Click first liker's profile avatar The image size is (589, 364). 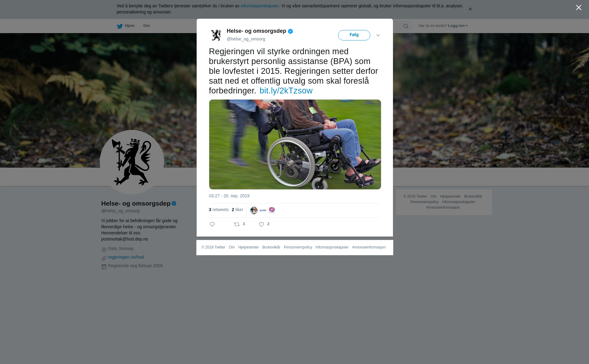[x=254, y=210]
